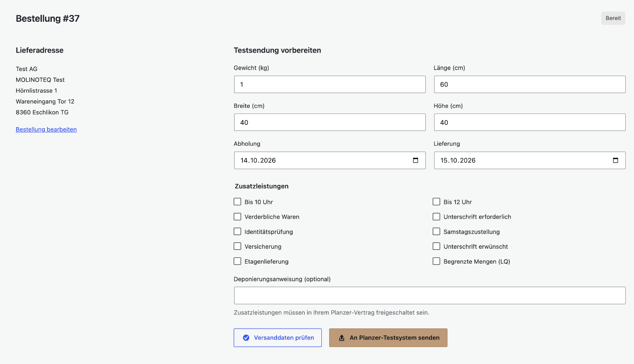Screen dimensions: 634x364
Task: Enable Unterschrift erwünscht checkbox
Action: [x=436, y=246]
